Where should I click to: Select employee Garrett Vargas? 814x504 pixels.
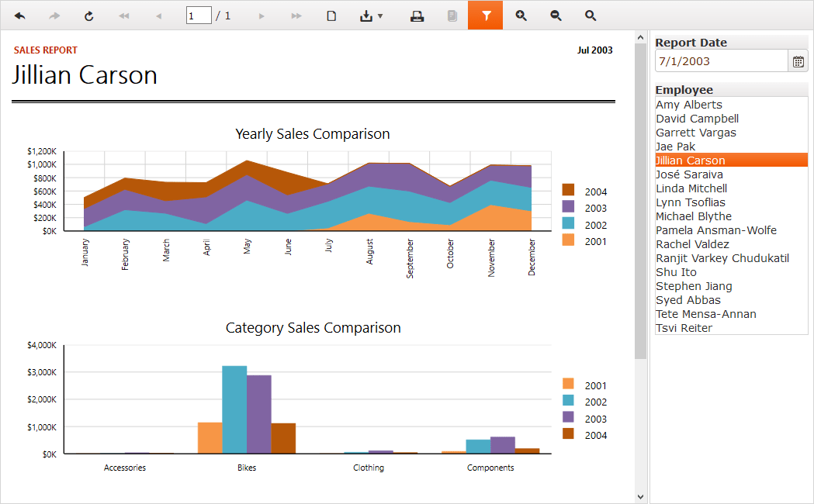point(732,133)
